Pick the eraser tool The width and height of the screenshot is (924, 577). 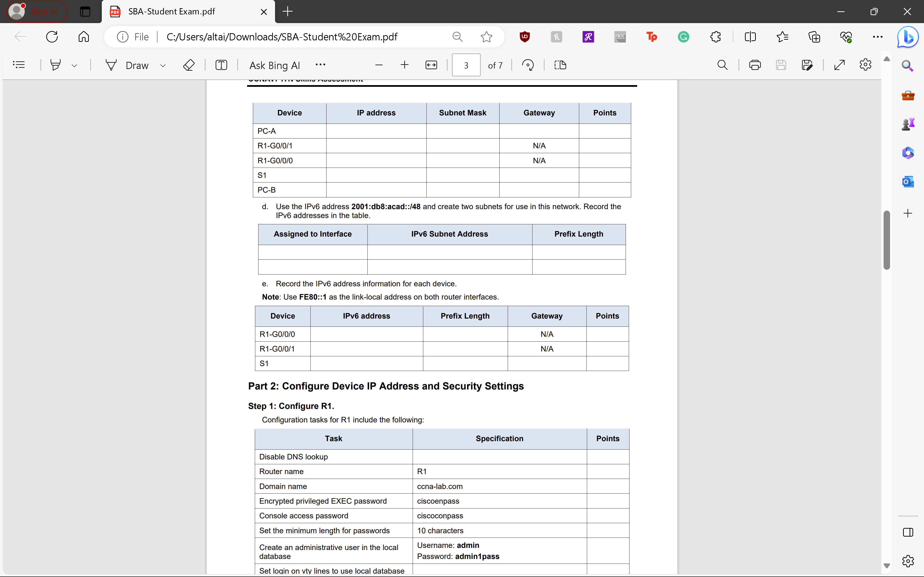coord(189,65)
